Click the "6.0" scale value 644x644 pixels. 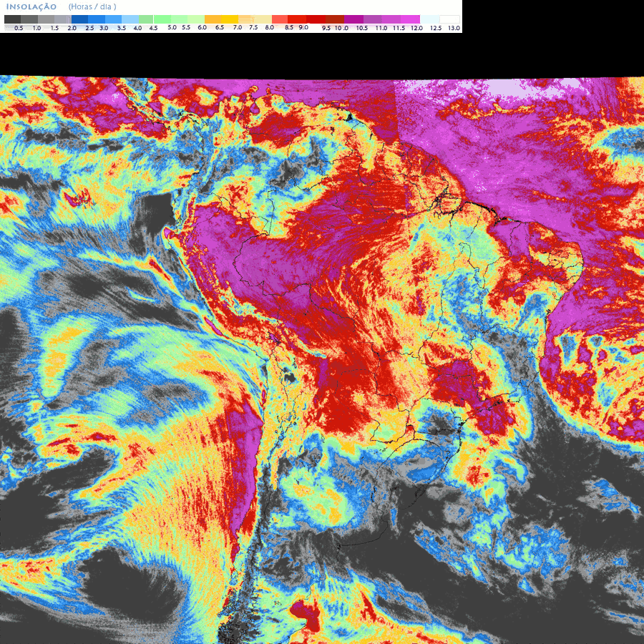202,27
